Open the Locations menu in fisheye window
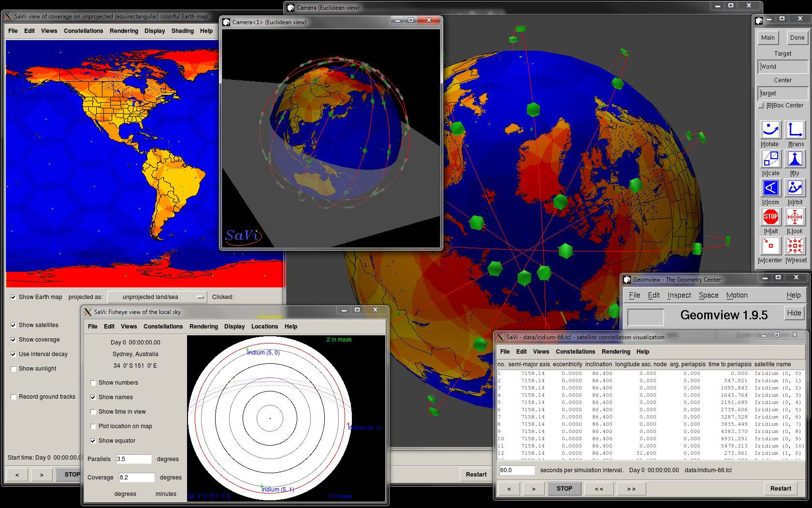Screen dimensions: 812x508 tap(264, 327)
